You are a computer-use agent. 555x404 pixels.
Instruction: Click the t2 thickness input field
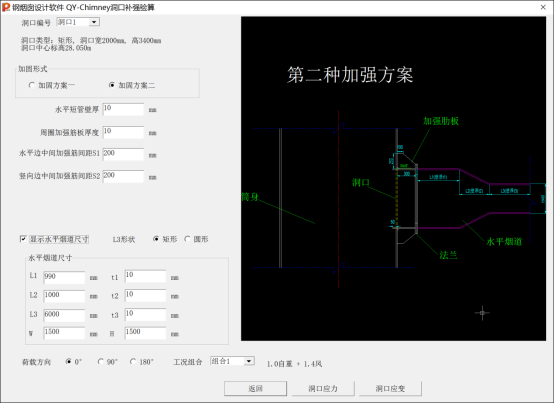pos(145,295)
